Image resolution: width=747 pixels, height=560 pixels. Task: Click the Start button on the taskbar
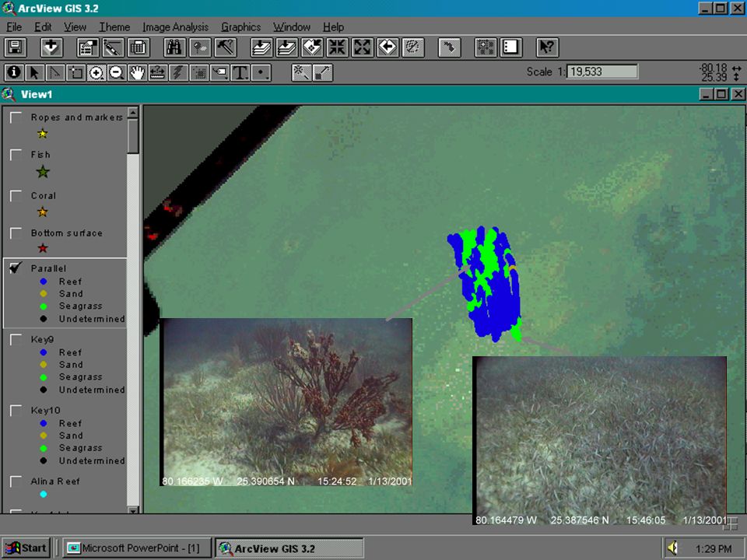click(x=26, y=548)
